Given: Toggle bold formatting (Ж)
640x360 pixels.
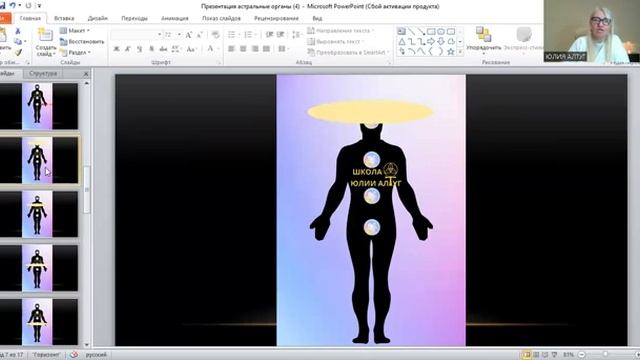Looking at the screenshot, I should 116,49.
